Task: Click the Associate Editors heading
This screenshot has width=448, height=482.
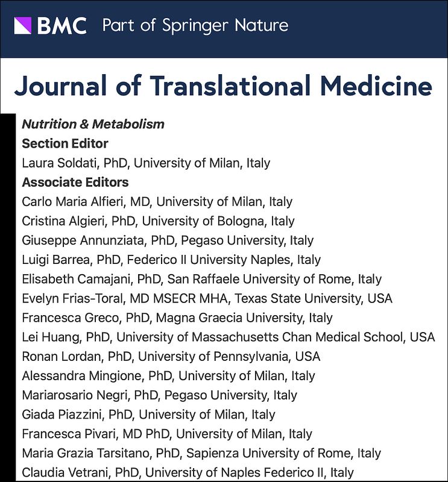Action: 75,182
